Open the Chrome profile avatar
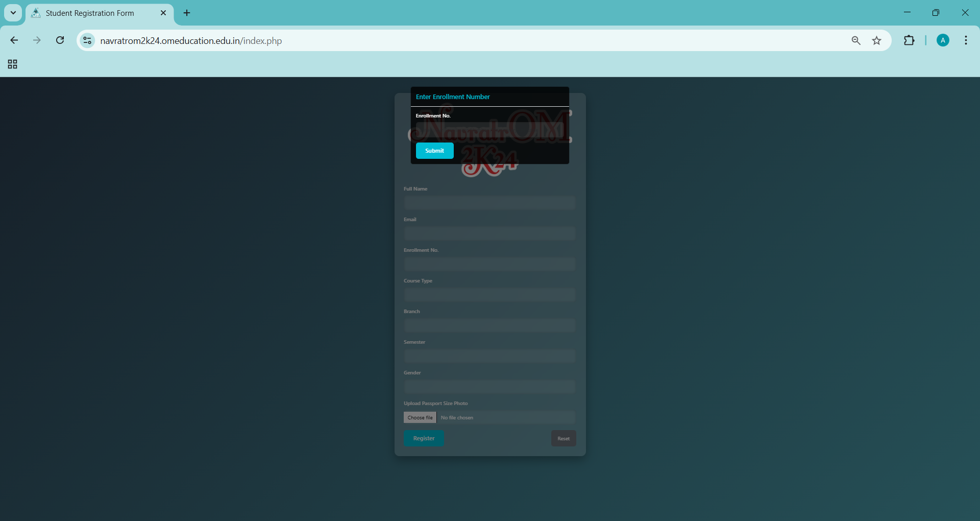Viewport: 980px width, 521px height. [x=943, y=40]
